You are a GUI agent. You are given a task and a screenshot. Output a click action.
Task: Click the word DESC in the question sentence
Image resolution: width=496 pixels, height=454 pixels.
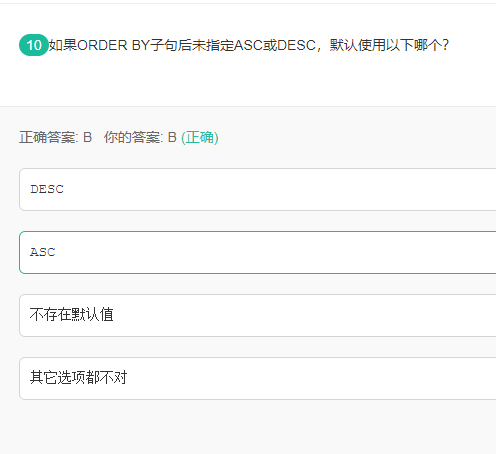pos(296,45)
